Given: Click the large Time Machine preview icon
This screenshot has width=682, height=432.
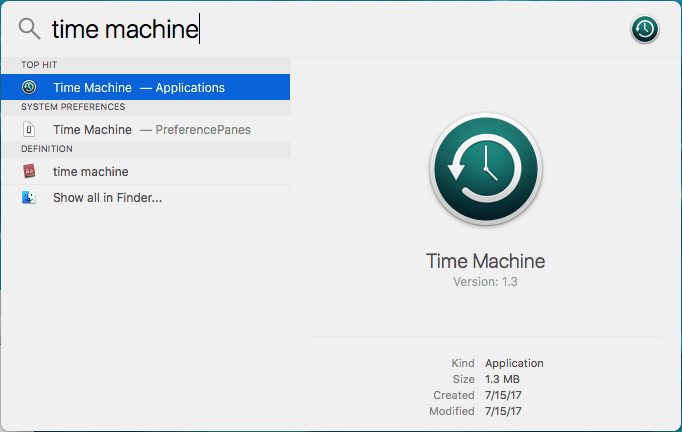Looking at the screenshot, I should tap(486, 169).
